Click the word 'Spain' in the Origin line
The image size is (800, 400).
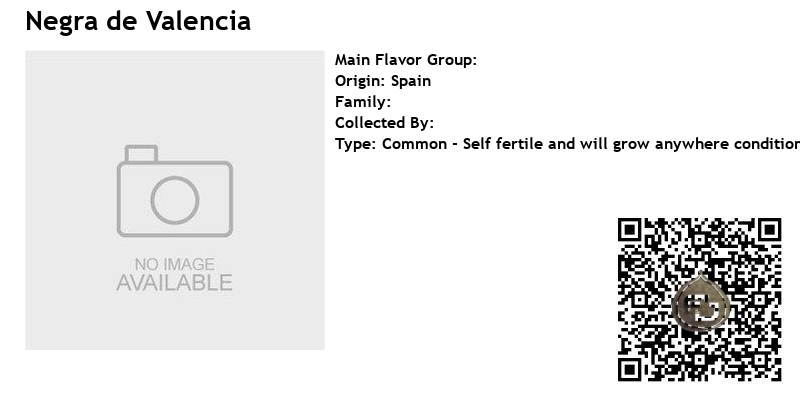click(411, 81)
